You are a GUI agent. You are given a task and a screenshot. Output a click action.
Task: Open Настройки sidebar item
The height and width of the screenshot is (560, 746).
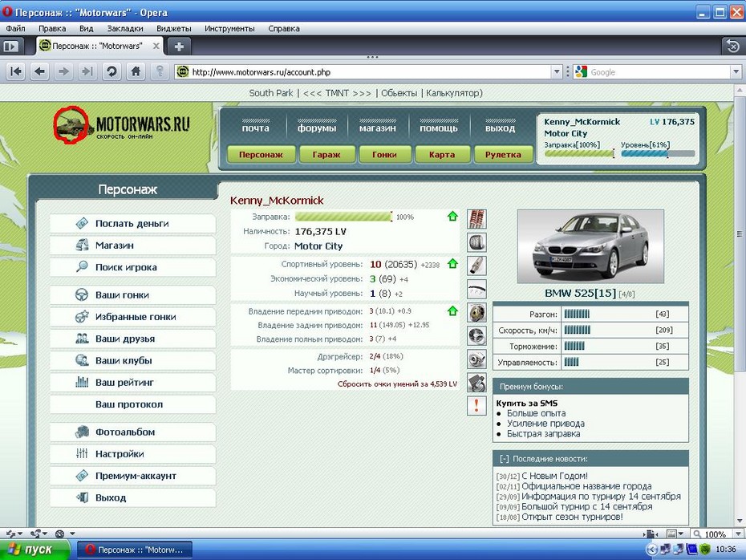(x=132, y=454)
